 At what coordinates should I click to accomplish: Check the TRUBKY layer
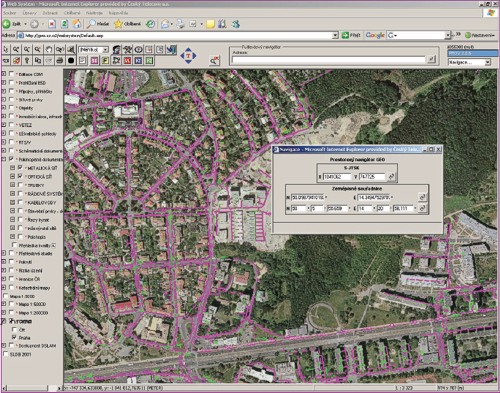coord(20,185)
